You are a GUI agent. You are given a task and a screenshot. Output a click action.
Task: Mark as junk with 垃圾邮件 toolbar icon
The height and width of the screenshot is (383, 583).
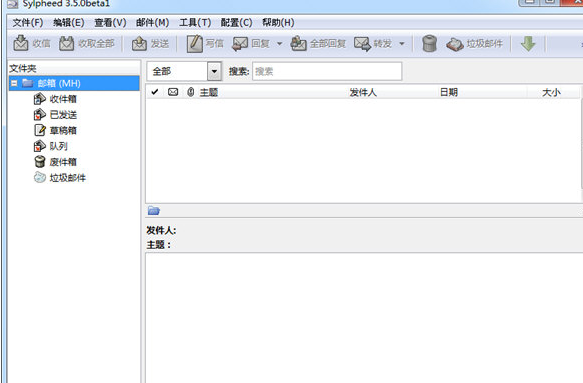454,44
